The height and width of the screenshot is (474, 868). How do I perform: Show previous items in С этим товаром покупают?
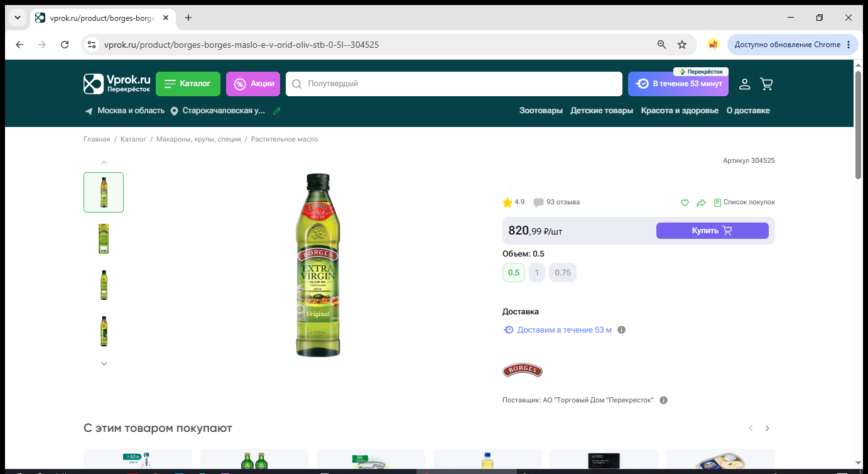click(751, 428)
